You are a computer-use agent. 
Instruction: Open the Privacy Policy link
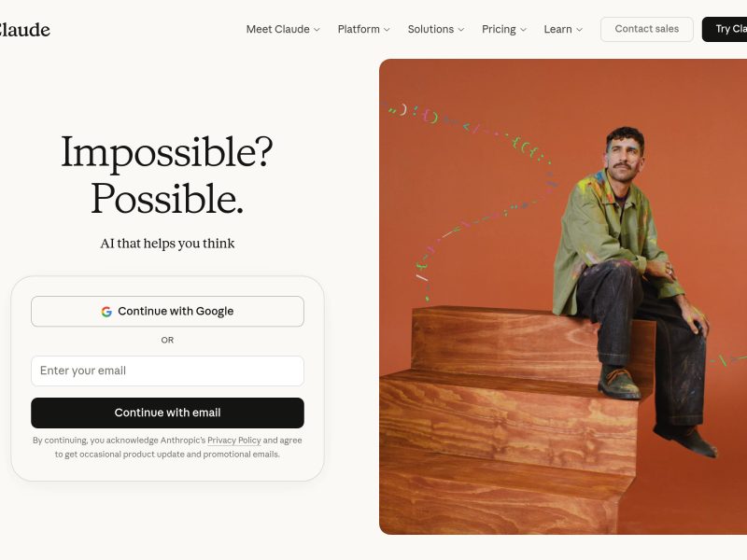[234, 441]
